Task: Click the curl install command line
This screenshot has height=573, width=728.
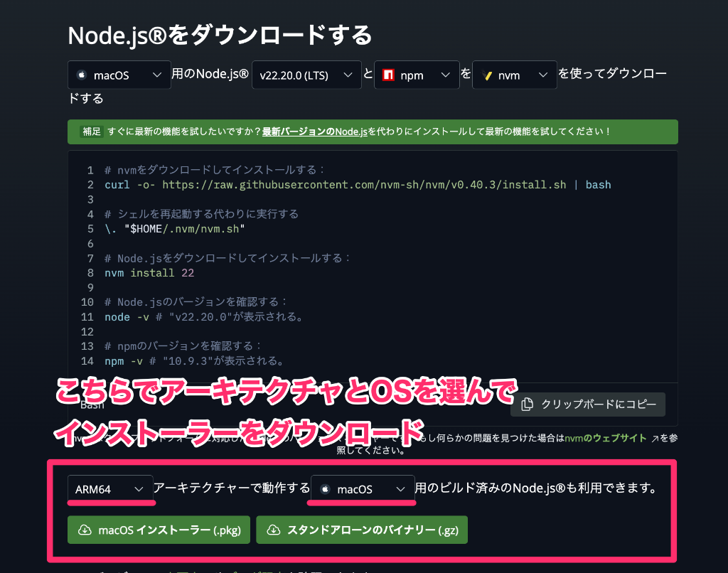Action: click(358, 185)
